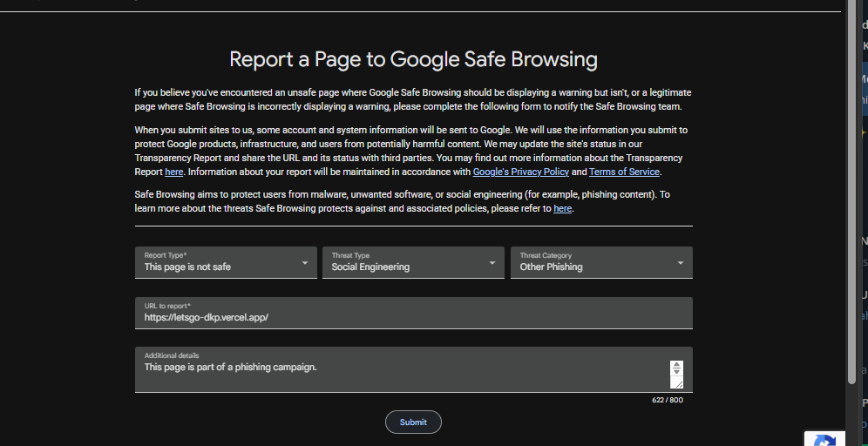Open the Threat Category dropdown
The image size is (868, 446).
601,262
